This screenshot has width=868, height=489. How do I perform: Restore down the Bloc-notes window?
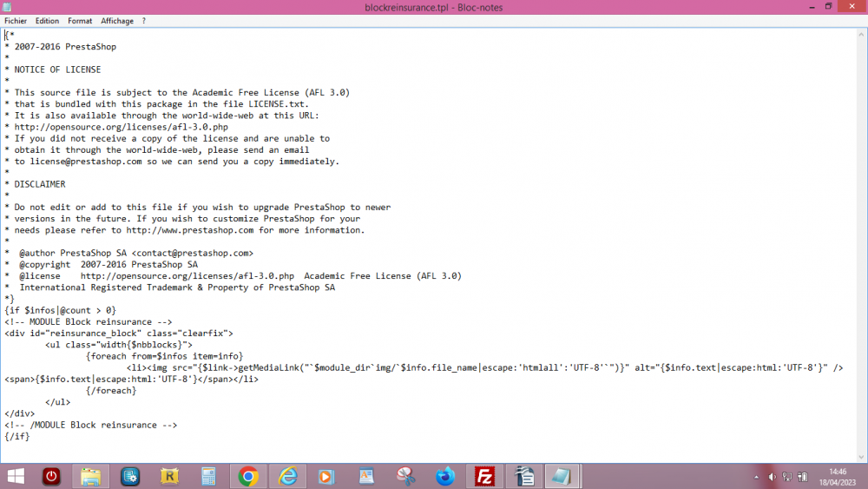(x=829, y=7)
